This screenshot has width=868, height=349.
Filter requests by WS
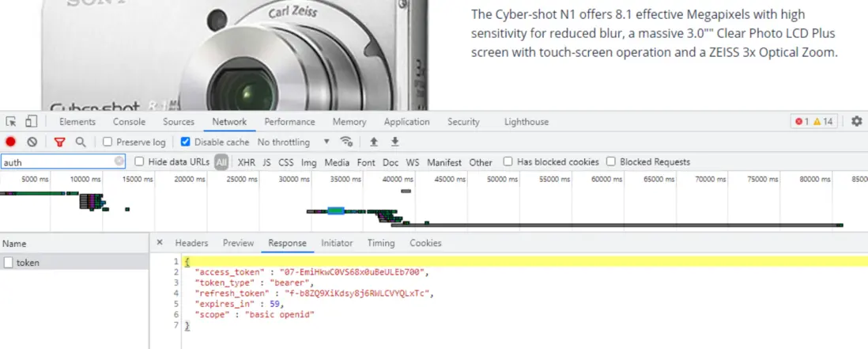413,162
